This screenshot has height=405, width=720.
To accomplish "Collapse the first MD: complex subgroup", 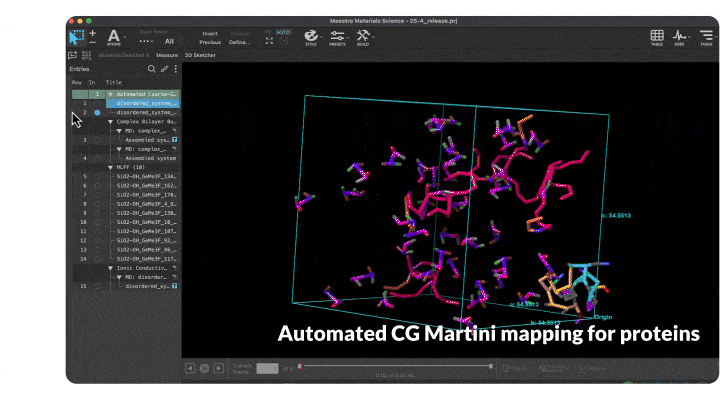I will tap(119, 131).
